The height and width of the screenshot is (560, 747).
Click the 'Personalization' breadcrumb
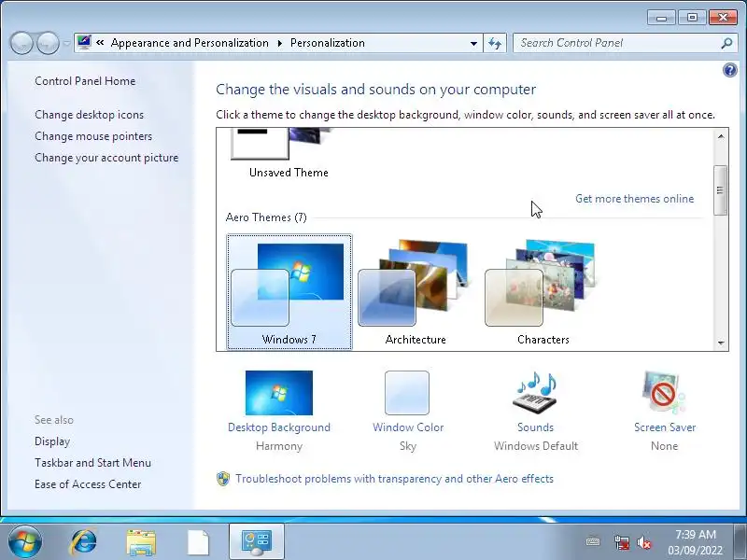click(328, 43)
